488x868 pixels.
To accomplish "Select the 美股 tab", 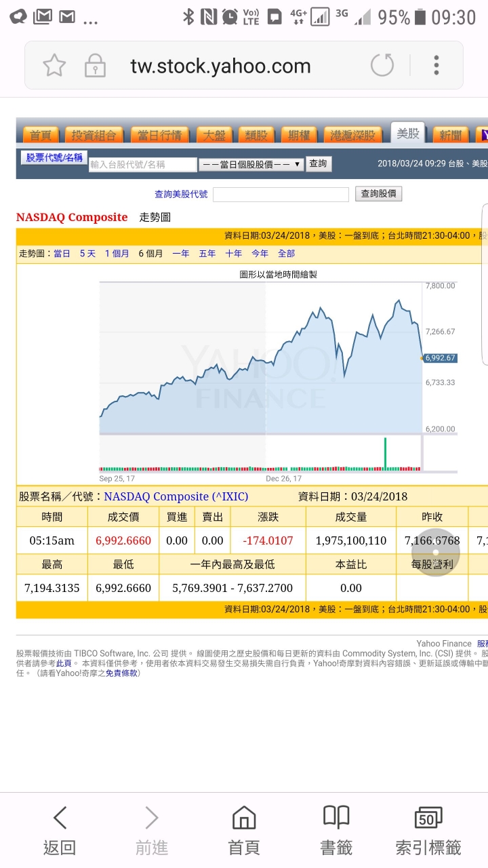I will pyautogui.click(x=408, y=134).
